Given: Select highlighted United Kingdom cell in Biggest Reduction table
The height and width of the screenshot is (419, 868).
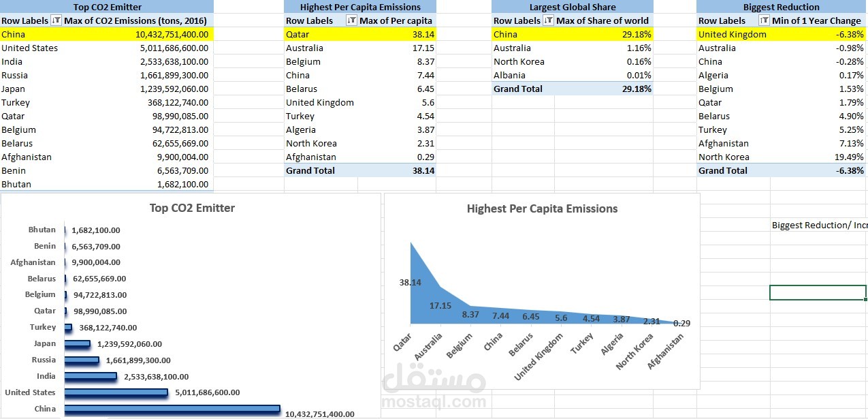Looking at the screenshot, I should [x=733, y=34].
